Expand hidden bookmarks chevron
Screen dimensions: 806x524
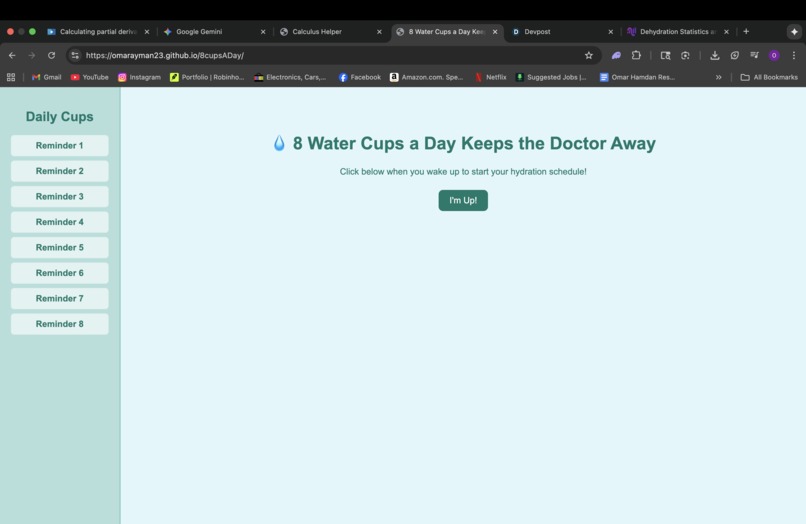718,77
